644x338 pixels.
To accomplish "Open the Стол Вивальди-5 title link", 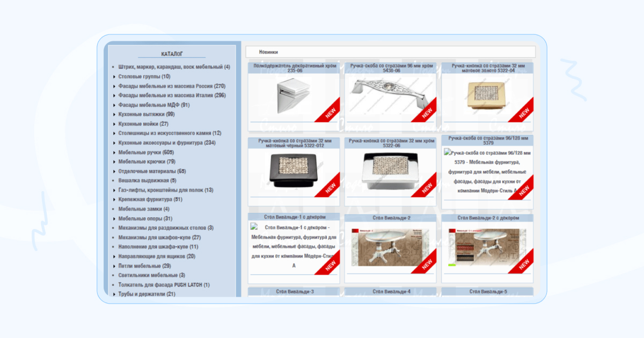I will pos(487,291).
